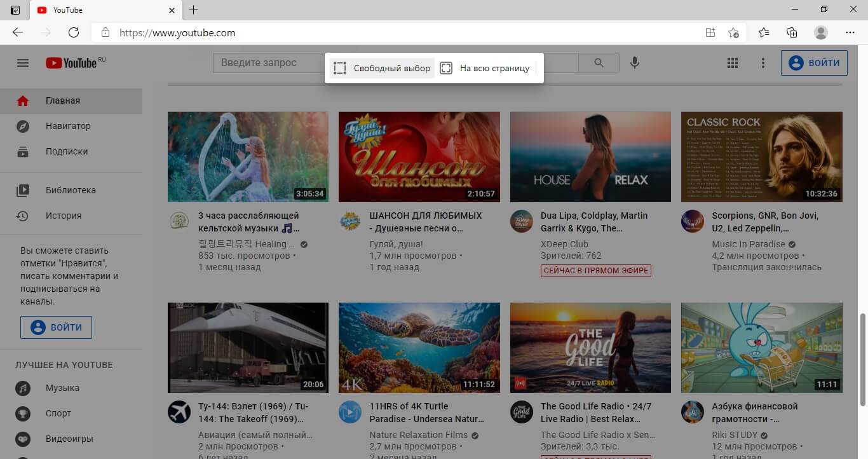Viewport: 868px width, 459px height.
Task: Select Свободный выбор capture mode
Action: coord(382,67)
